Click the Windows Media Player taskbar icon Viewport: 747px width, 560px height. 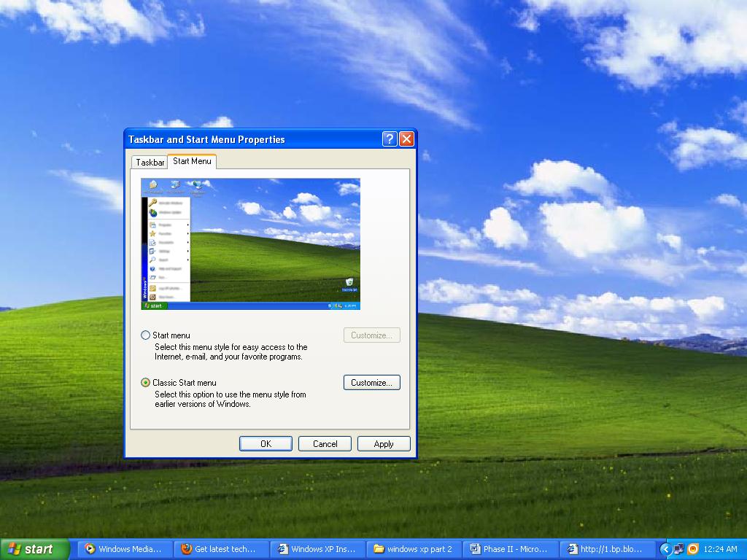click(90, 549)
